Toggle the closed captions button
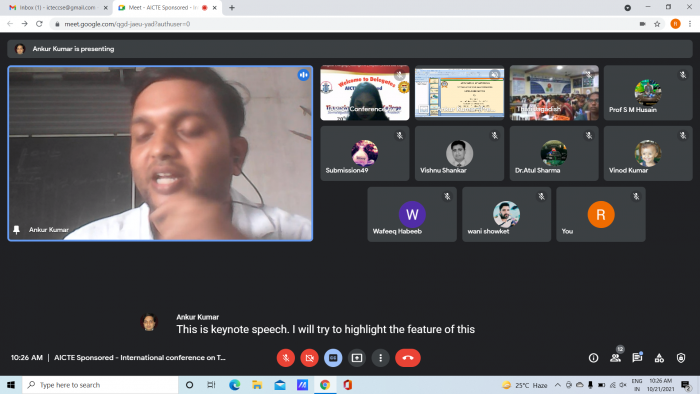 [x=333, y=358]
